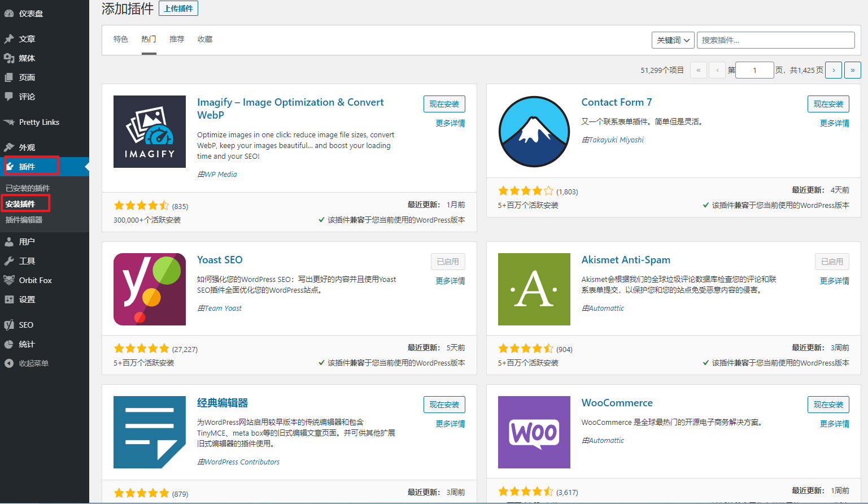Click the 搜索插件 search field
The height and width of the screenshot is (504, 868).
point(776,40)
